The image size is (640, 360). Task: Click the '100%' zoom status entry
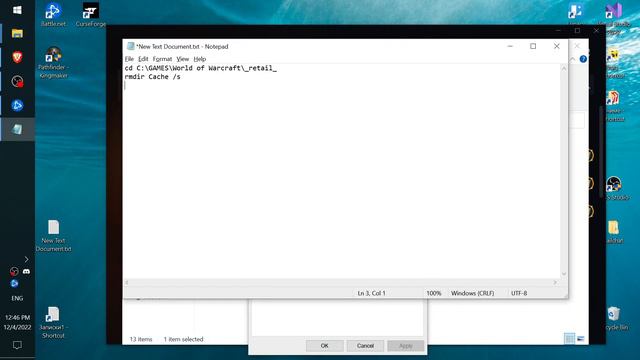pos(434,293)
